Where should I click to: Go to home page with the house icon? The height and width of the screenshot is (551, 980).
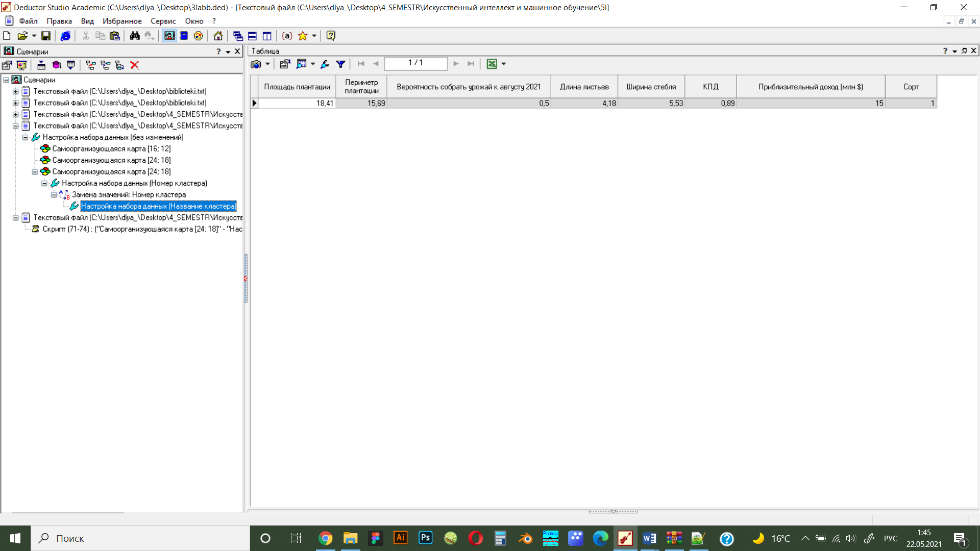tap(218, 36)
